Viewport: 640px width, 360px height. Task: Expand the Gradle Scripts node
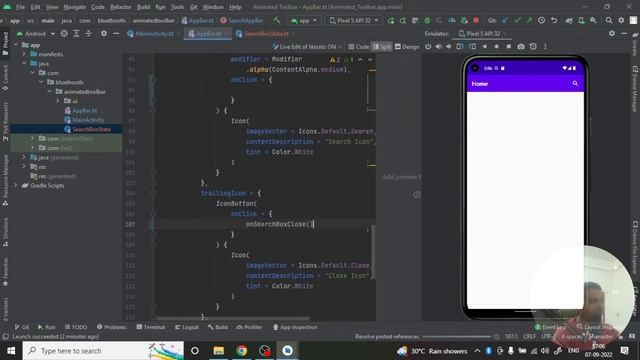click(x=16, y=186)
